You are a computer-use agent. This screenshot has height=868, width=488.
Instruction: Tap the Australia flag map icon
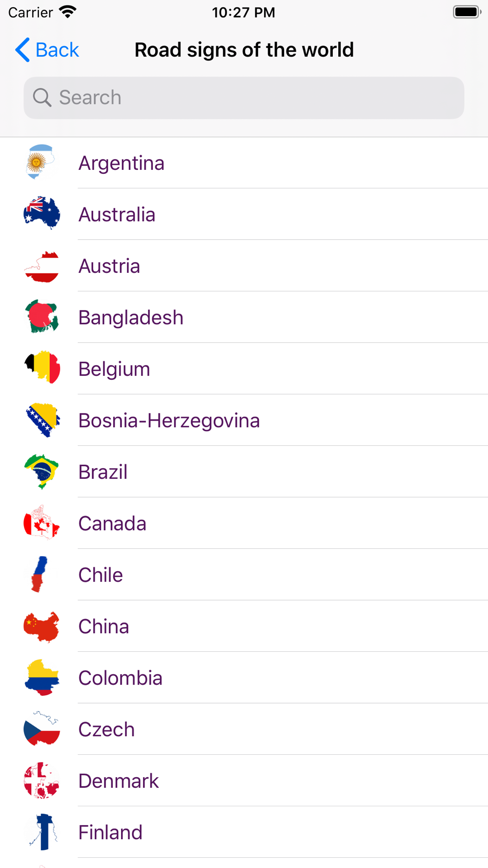[41, 213]
